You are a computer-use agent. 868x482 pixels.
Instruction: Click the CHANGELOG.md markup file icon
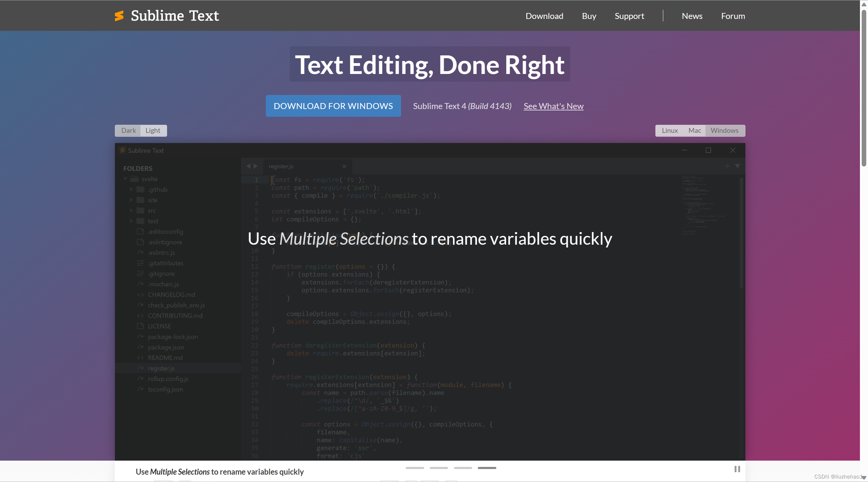[140, 294]
